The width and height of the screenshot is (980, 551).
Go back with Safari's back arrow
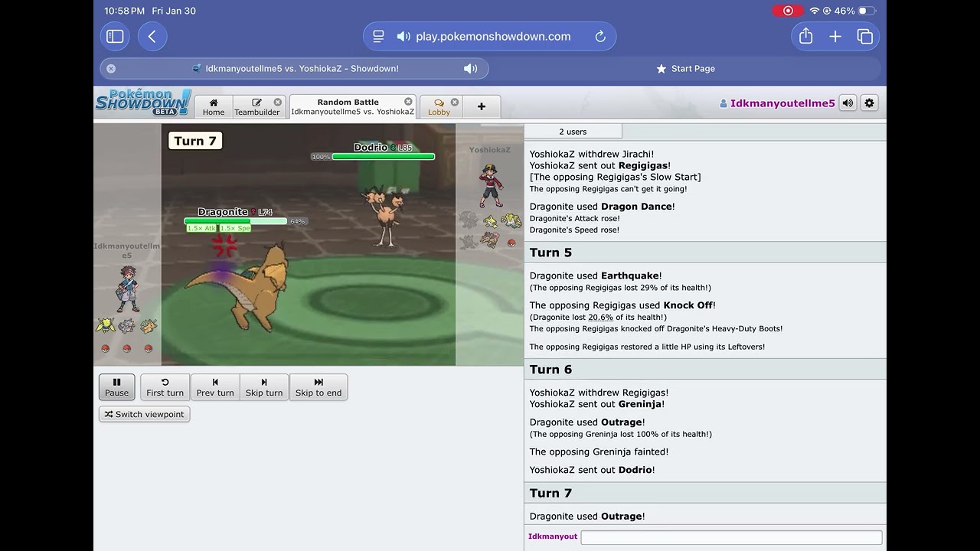point(152,36)
